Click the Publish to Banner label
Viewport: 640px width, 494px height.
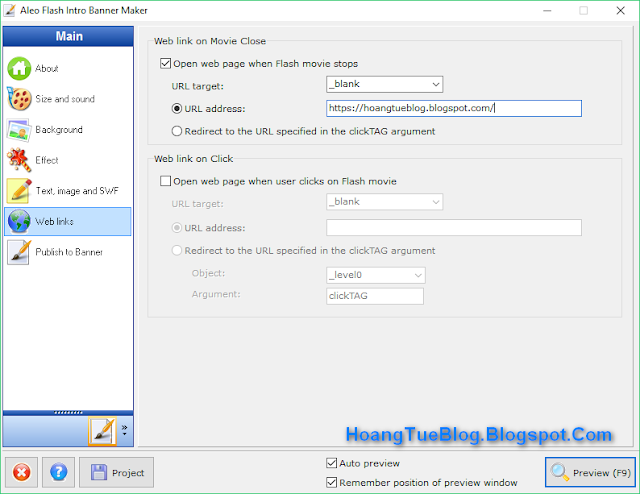pos(69,252)
